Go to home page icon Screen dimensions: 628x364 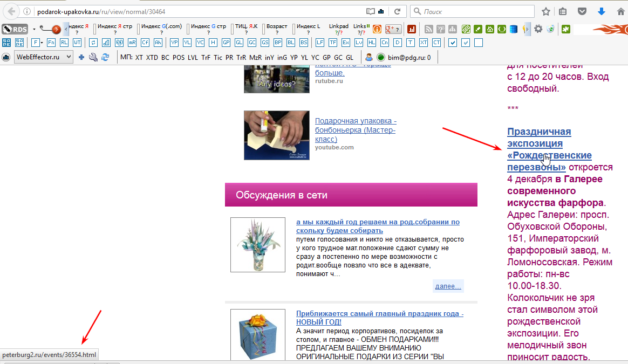pyautogui.click(x=621, y=12)
